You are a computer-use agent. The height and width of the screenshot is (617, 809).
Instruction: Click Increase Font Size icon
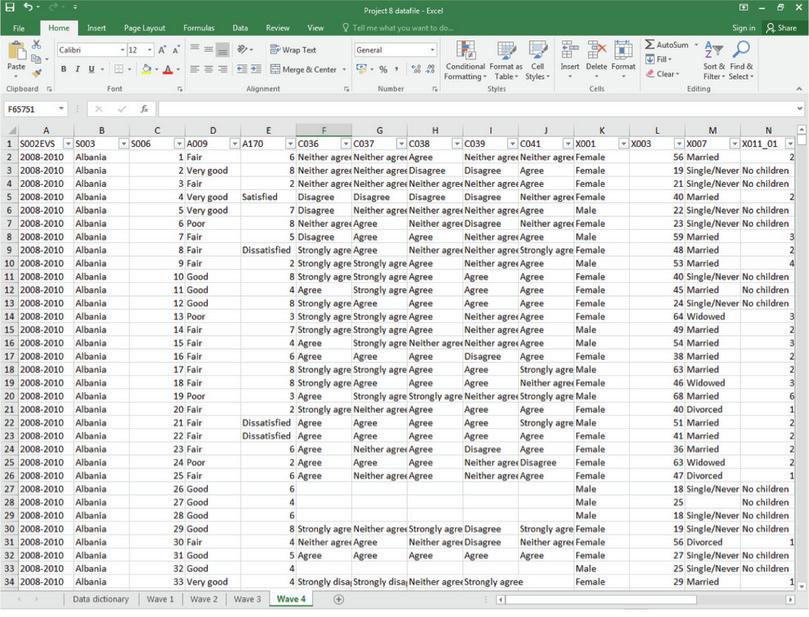162,50
